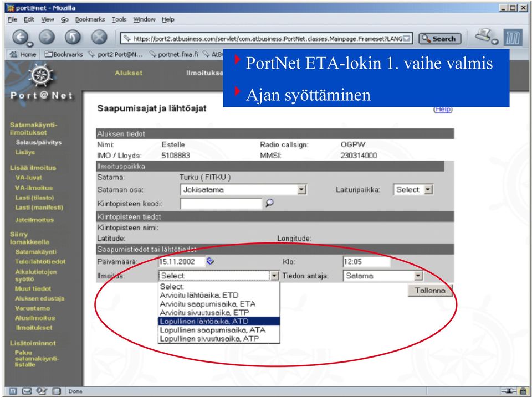This screenshot has height=398, width=532.
Task: Open the Edit menu
Action: [x=29, y=19]
